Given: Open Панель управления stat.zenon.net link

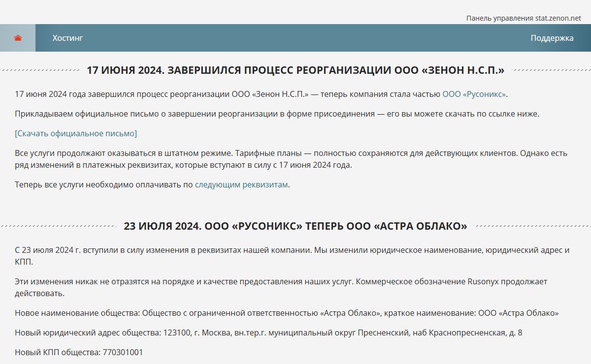Looking at the screenshot, I should coord(524,18).
